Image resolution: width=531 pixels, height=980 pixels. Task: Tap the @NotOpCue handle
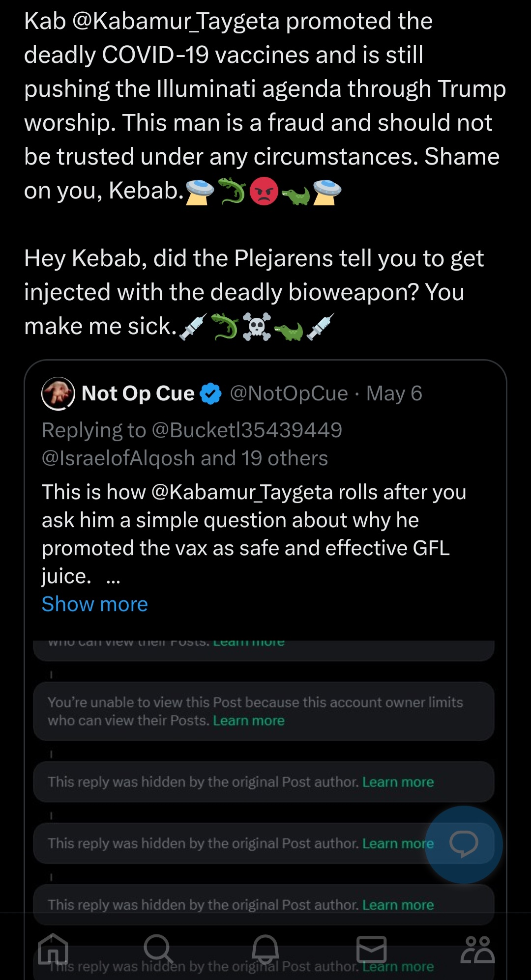289,393
